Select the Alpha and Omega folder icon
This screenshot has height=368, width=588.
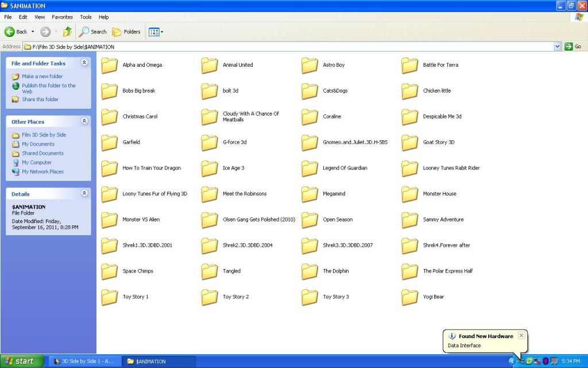pos(110,66)
